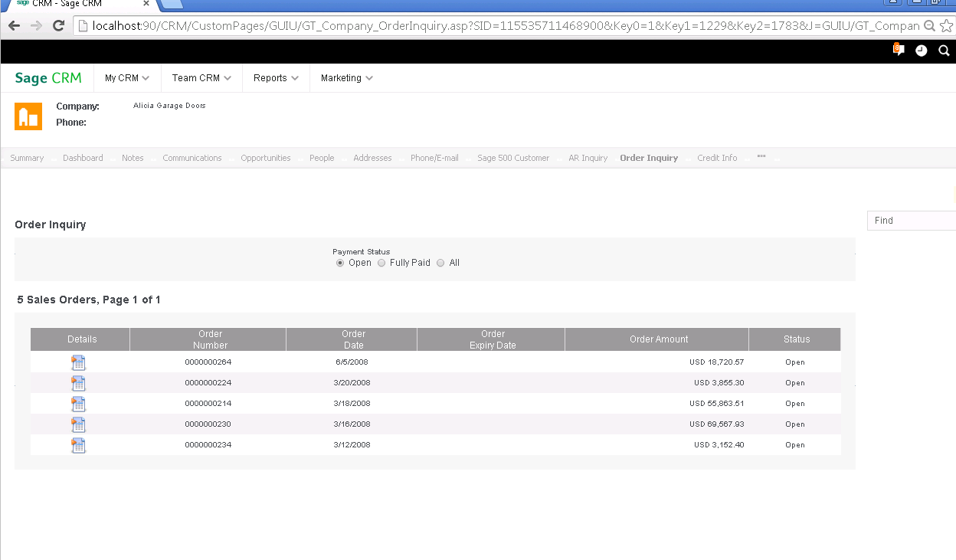Click the Order Amount column header
Viewport: 956px width, 560px height.
pyautogui.click(x=658, y=339)
